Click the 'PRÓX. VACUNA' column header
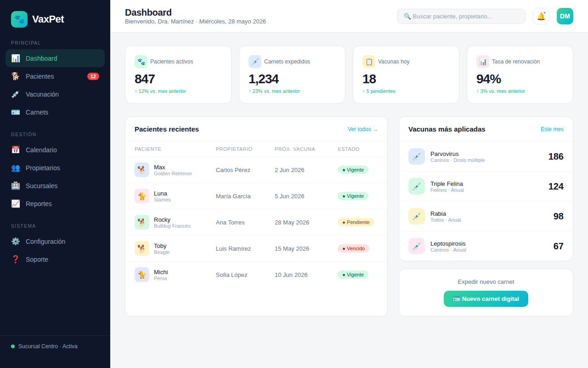This screenshot has width=588, height=368. [295, 149]
